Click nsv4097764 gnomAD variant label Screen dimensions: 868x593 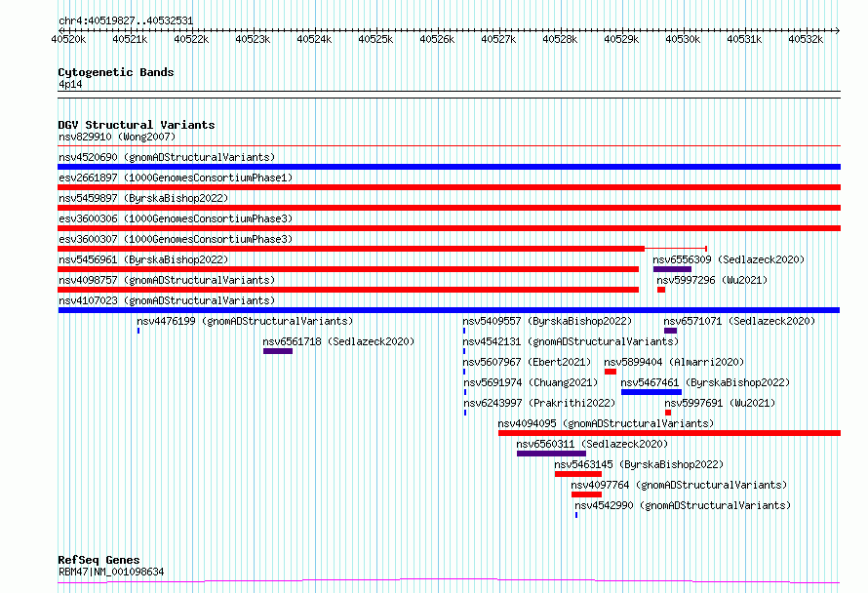coord(679,485)
